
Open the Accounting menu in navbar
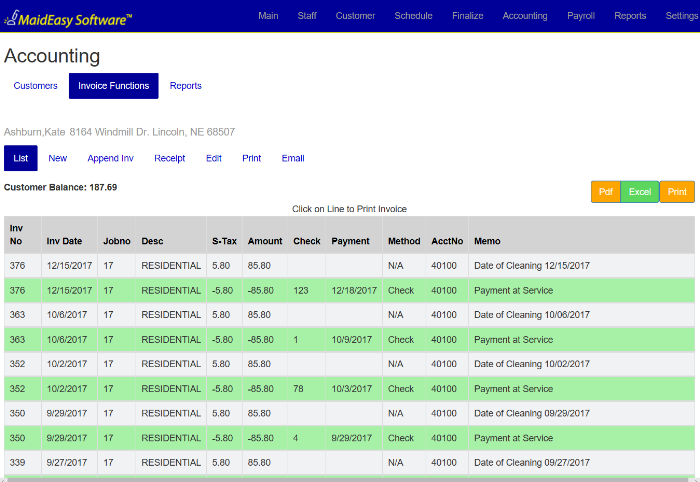pyautogui.click(x=525, y=16)
